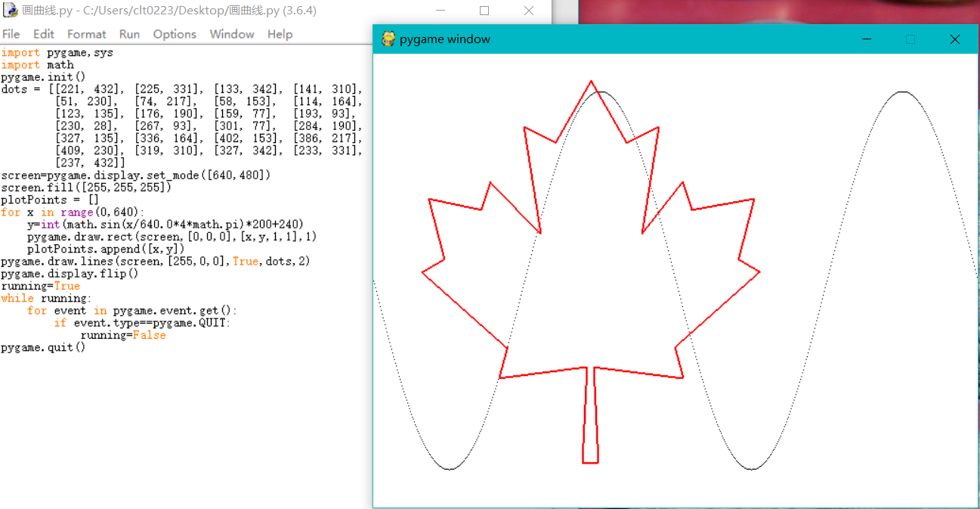980x509 pixels.
Task: Close the IDLE editor window
Action: pyautogui.click(x=529, y=11)
